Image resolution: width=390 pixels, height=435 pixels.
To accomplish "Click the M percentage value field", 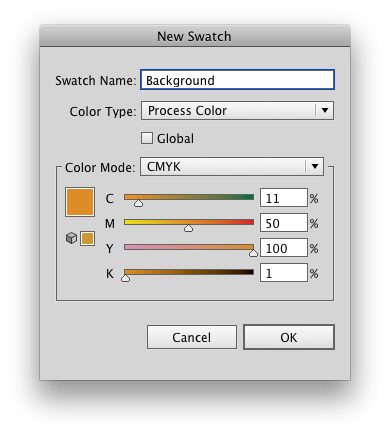I will pyautogui.click(x=284, y=223).
